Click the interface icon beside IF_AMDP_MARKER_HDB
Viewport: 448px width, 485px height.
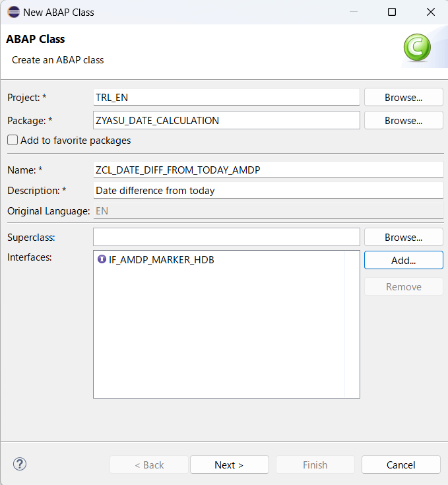102,259
